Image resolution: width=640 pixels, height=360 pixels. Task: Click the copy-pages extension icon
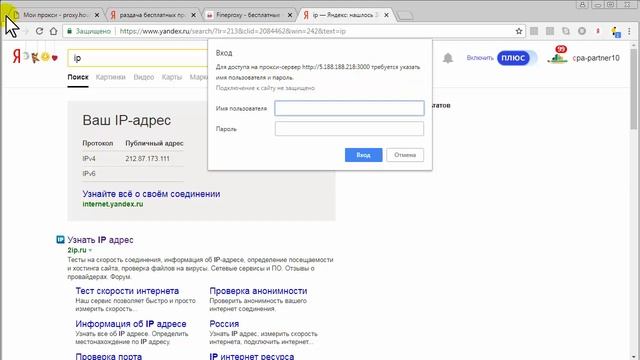[566, 31]
